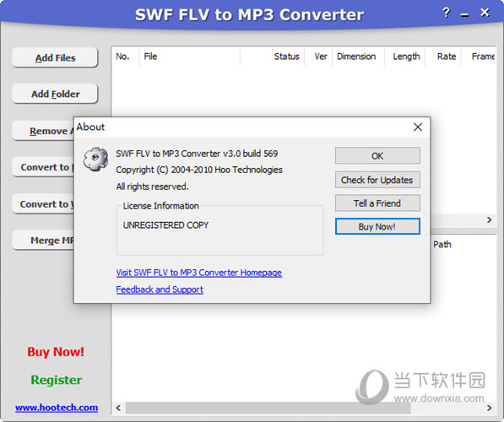This screenshot has width=504, height=422.
Task: Click the bottom scrollbar right arrow
Action: pos(489,408)
